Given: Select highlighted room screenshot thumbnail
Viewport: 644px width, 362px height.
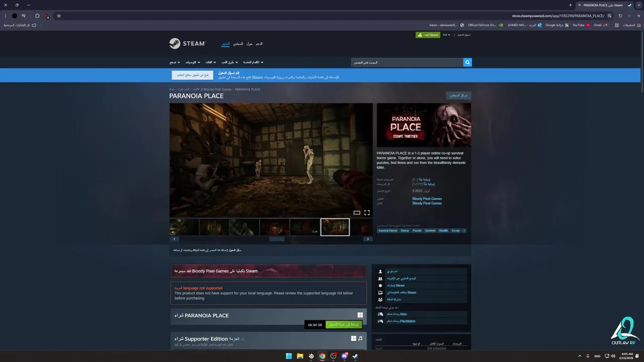Looking at the screenshot, I should click(x=335, y=227).
